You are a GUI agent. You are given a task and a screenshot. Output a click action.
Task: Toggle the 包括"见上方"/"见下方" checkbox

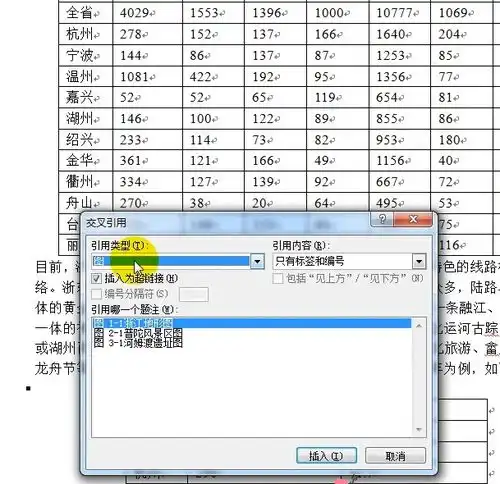click(x=278, y=278)
